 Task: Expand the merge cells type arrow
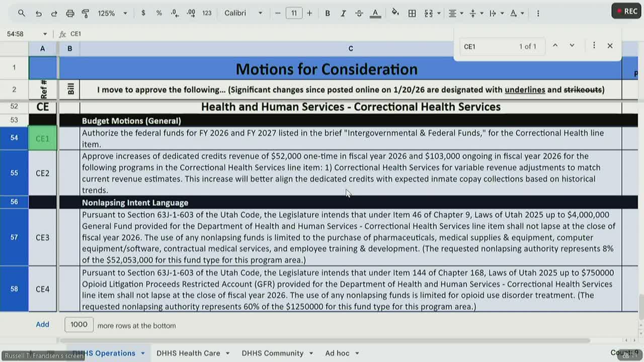439,14
